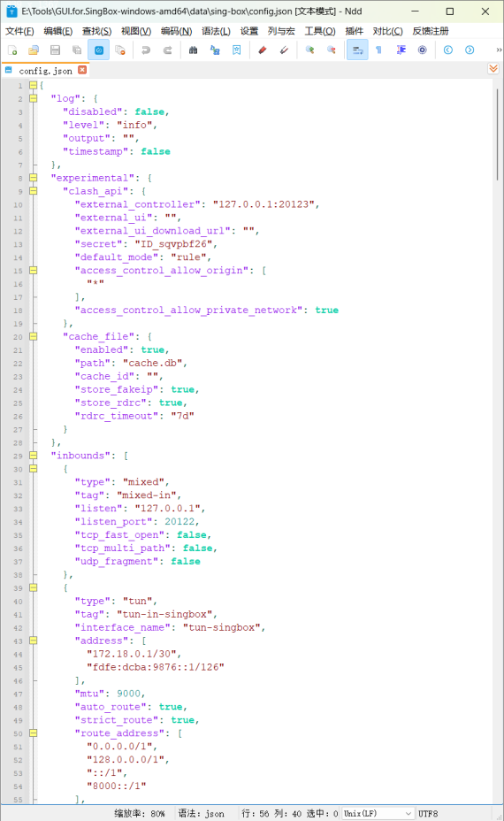
Task: Click the toolbar overflow chevron
Action: click(499, 50)
